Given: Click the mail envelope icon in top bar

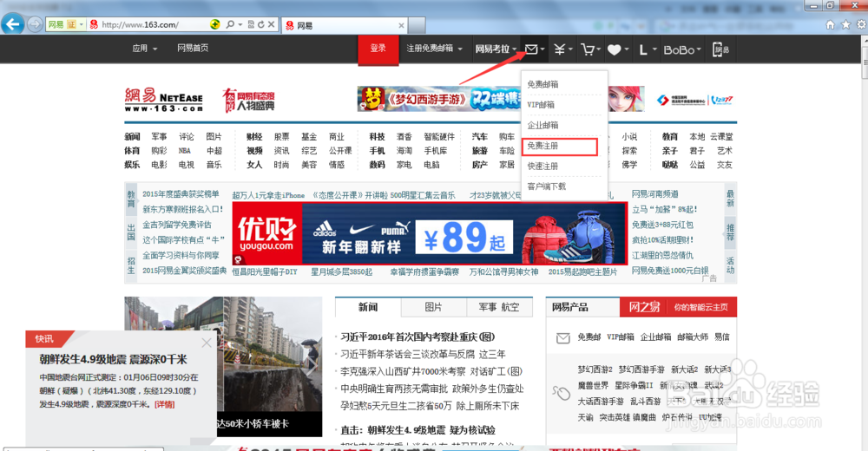Looking at the screenshot, I should click(x=531, y=49).
